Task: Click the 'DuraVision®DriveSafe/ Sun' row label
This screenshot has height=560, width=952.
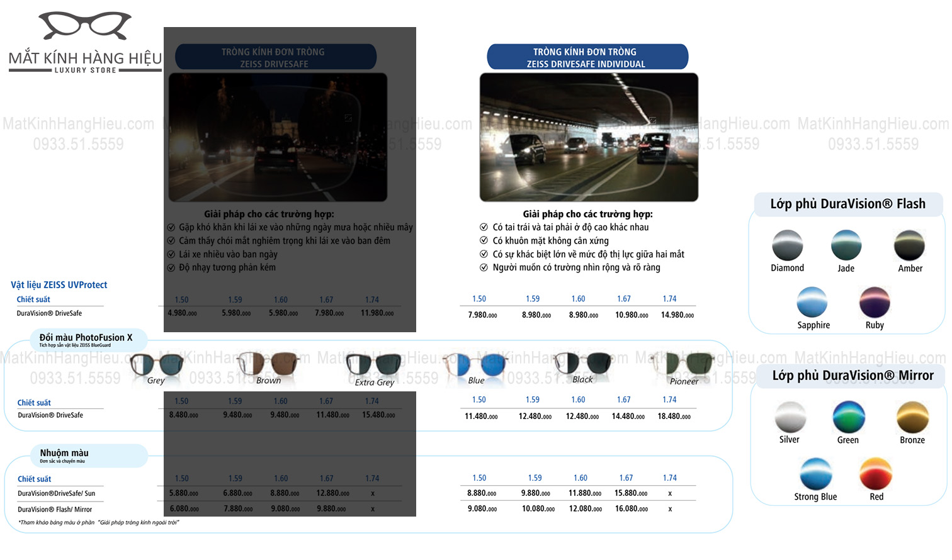Action: (57, 494)
